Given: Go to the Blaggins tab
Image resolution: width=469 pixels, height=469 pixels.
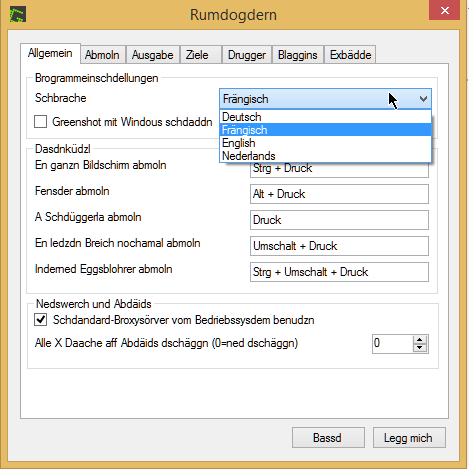Looking at the screenshot, I should (298, 55).
